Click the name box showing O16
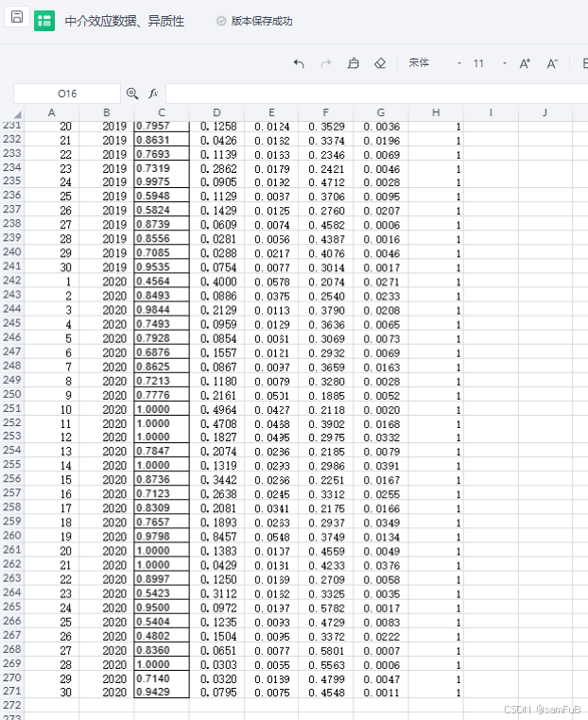This screenshot has height=720, width=588. pyautogui.click(x=67, y=94)
